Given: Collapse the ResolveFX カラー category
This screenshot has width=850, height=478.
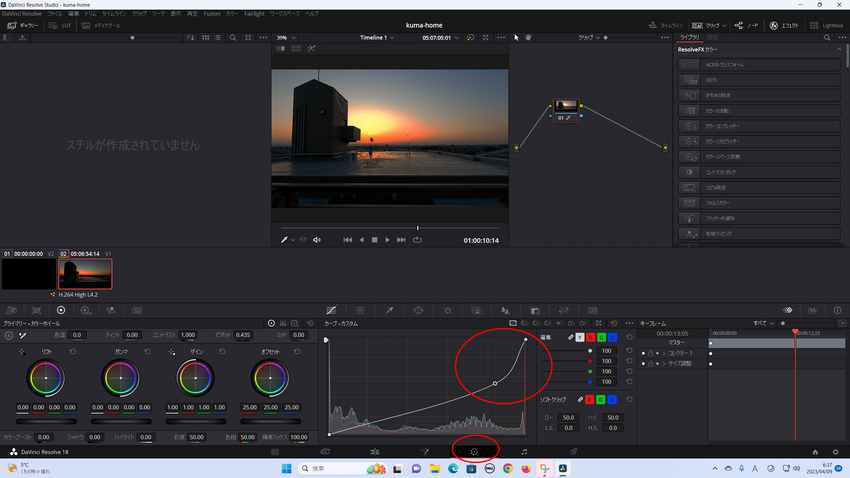Looking at the screenshot, I should click(839, 49).
